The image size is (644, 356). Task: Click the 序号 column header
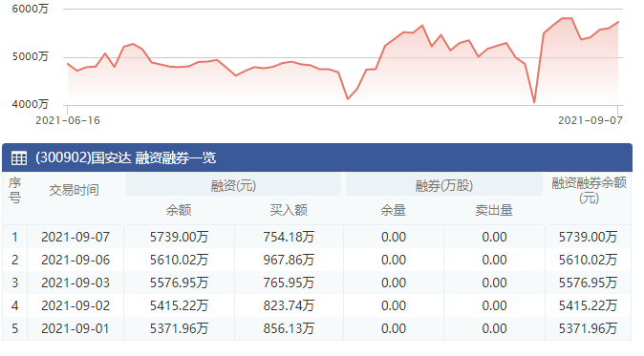click(x=14, y=190)
